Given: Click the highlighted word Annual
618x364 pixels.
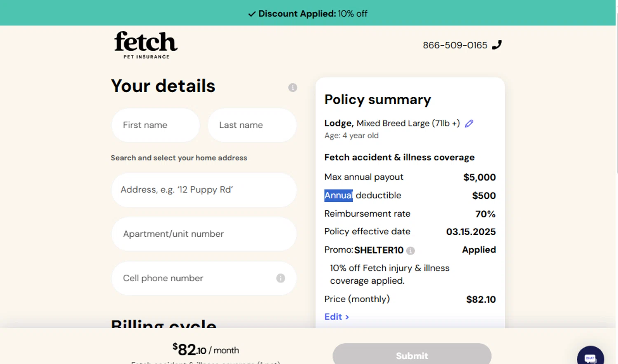Looking at the screenshot, I should (338, 195).
